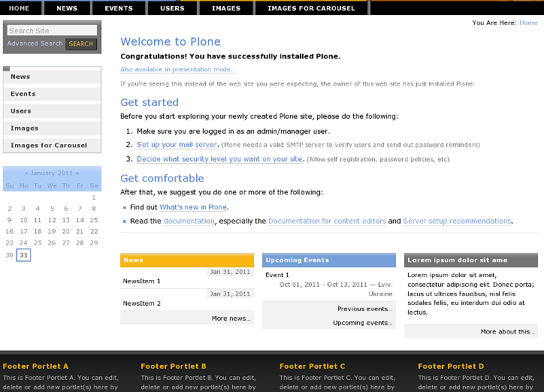This screenshot has width=544, height=392.
Task: Open security level decision link
Action: point(219,158)
